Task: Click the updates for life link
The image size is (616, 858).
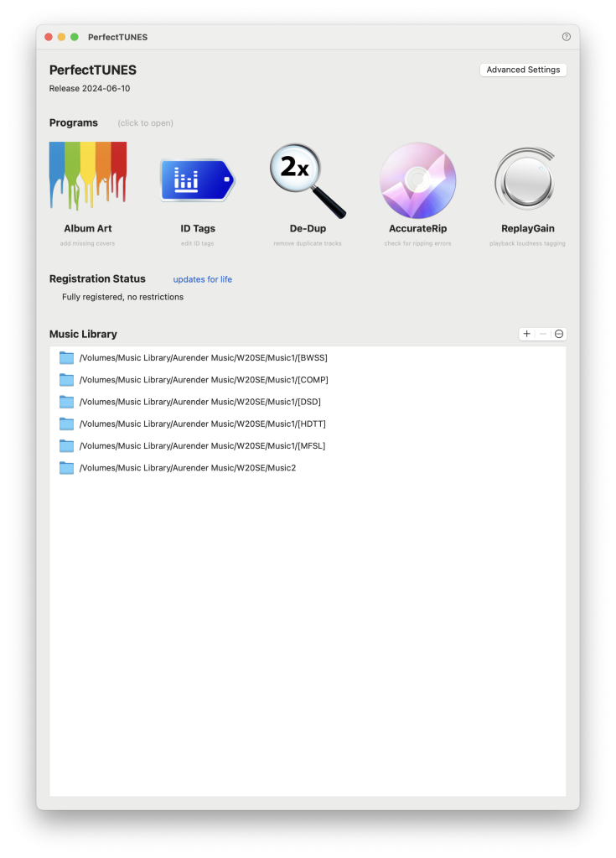Action: pyautogui.click(x=203, y=279)
